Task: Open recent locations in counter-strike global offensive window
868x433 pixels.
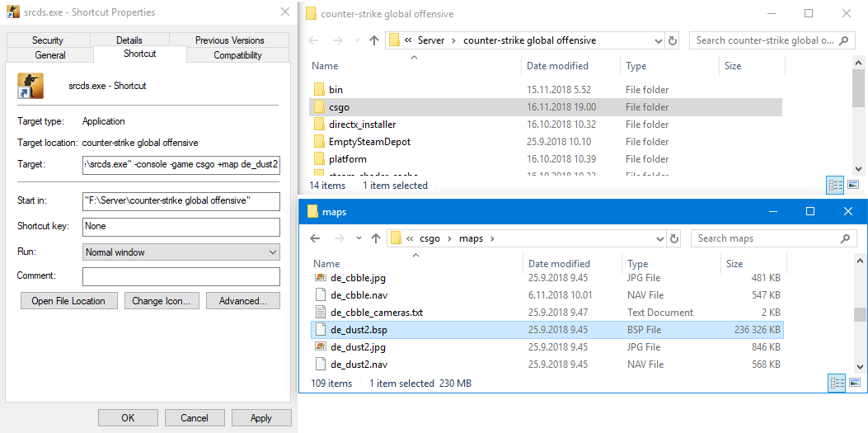Action: (358, 40)
